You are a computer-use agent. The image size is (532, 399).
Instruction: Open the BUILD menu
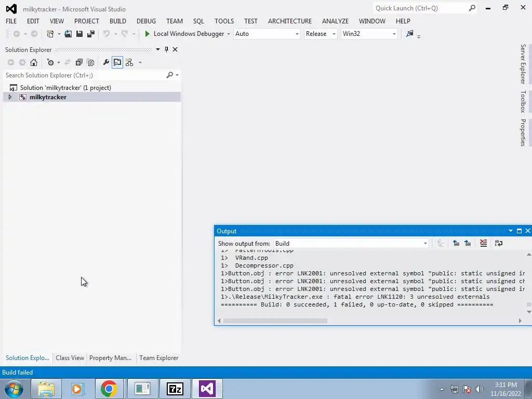tap(118, 21)
